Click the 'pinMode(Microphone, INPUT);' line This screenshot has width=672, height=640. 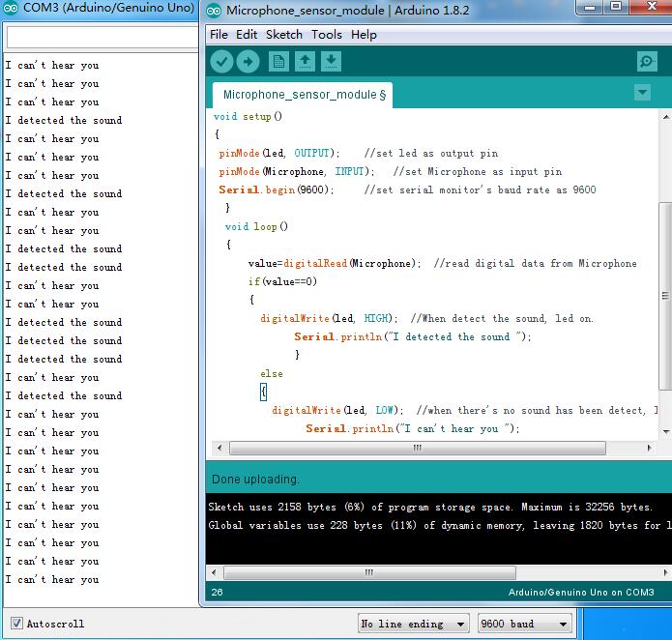coord(297,172)
